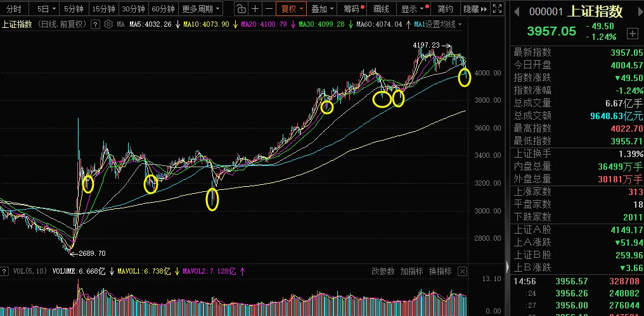The image size is (644, 316).
Task: Add index to watchlist with plus icon
Action: pos(632,34)
